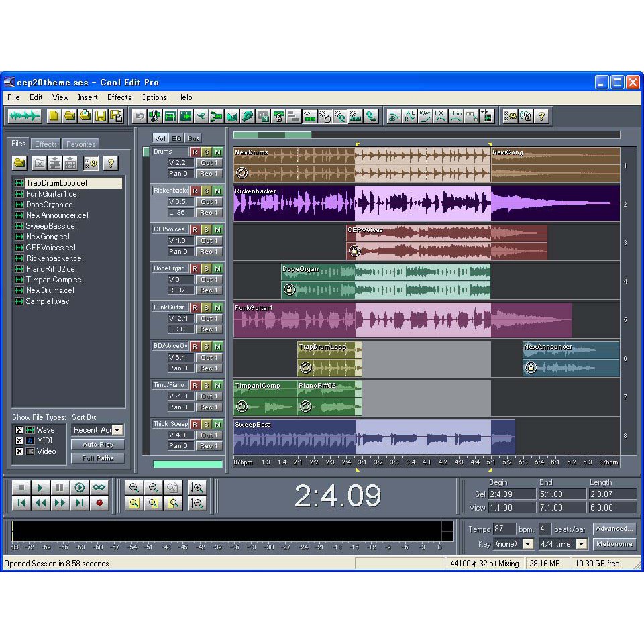This screenshot has height=644, width=644.
Task: Open the Sort By dropdown
Action: [117, 430]
